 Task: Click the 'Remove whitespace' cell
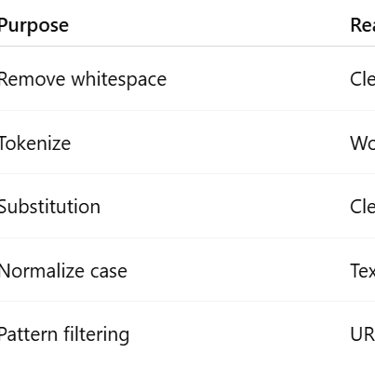83,79
